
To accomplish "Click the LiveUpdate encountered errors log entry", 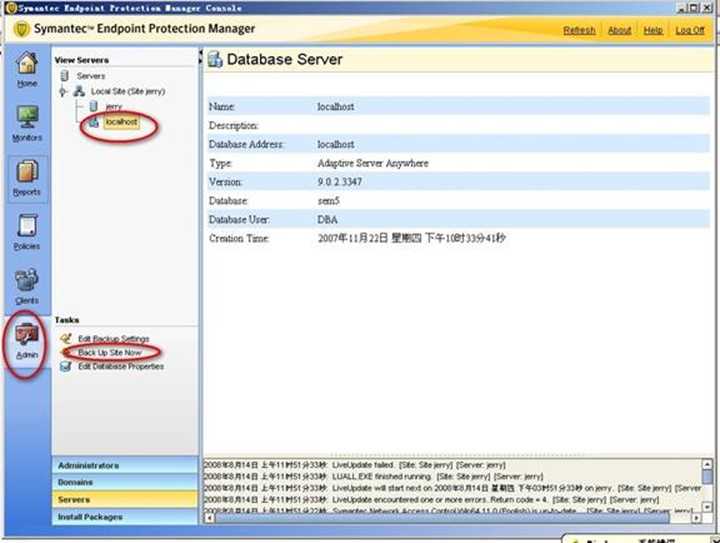I will (x=432, y=499).
